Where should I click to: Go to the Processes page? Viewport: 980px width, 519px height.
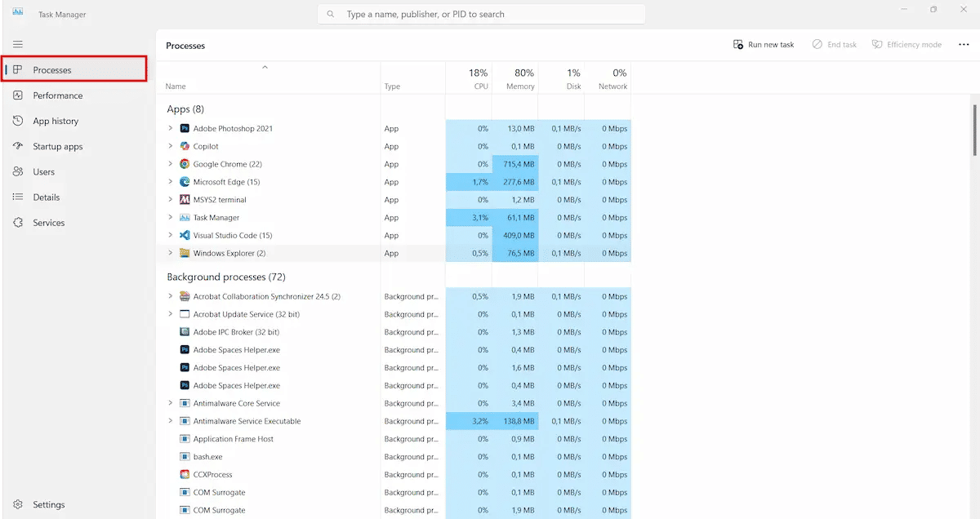tap(75, 69)
